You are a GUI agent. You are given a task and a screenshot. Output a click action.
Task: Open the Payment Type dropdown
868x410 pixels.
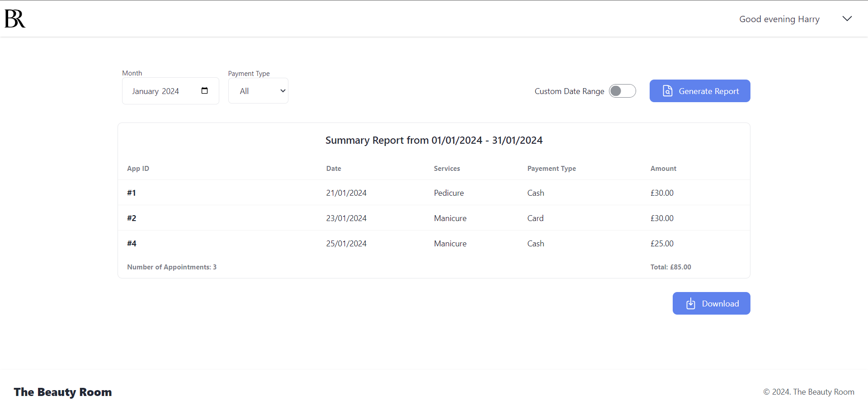pos(258,91)
